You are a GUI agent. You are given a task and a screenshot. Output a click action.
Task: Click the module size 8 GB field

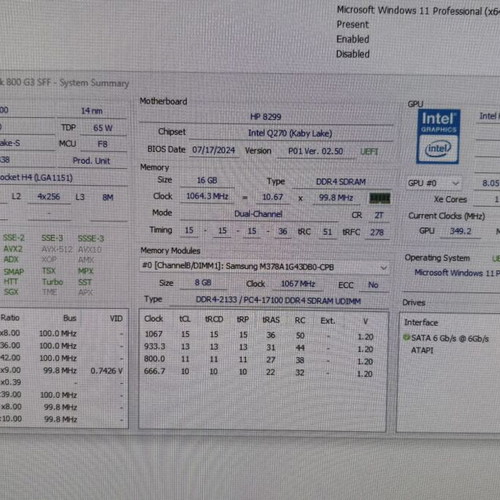(203, 283)
